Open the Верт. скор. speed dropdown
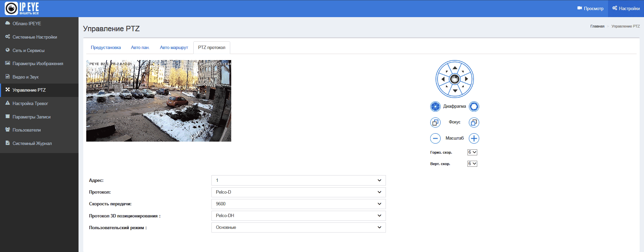This screenshot has height=252, width=644. click(x=472, y=164)
